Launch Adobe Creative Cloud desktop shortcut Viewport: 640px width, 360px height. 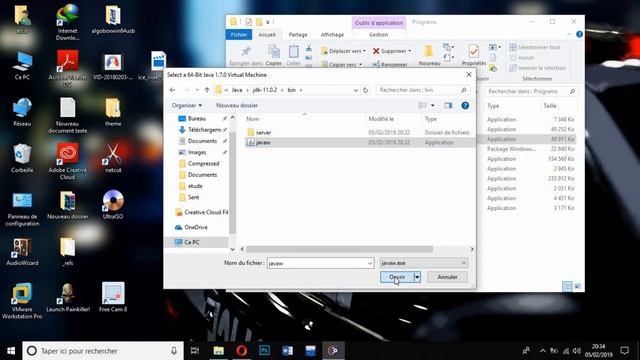(67, 162)
